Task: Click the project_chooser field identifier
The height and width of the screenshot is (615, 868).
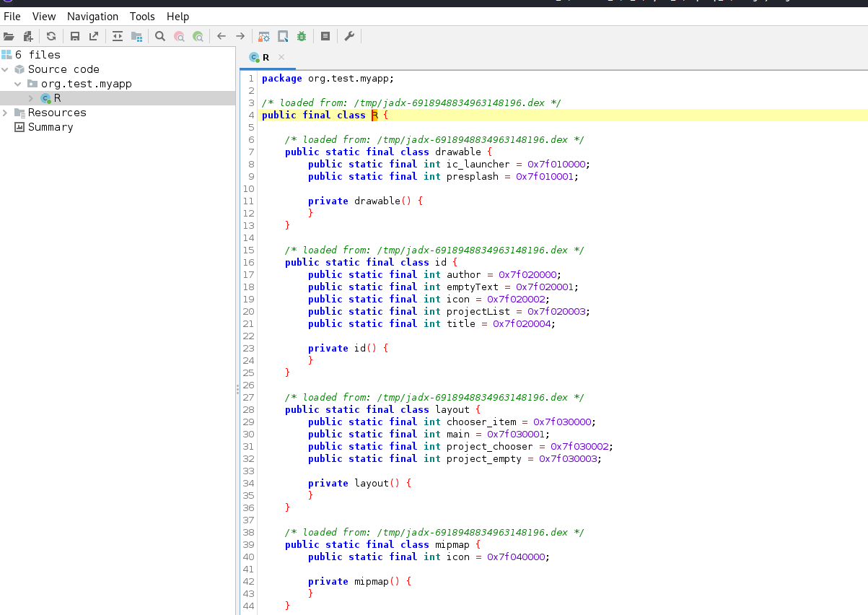Action: click(x=490, y=446)
